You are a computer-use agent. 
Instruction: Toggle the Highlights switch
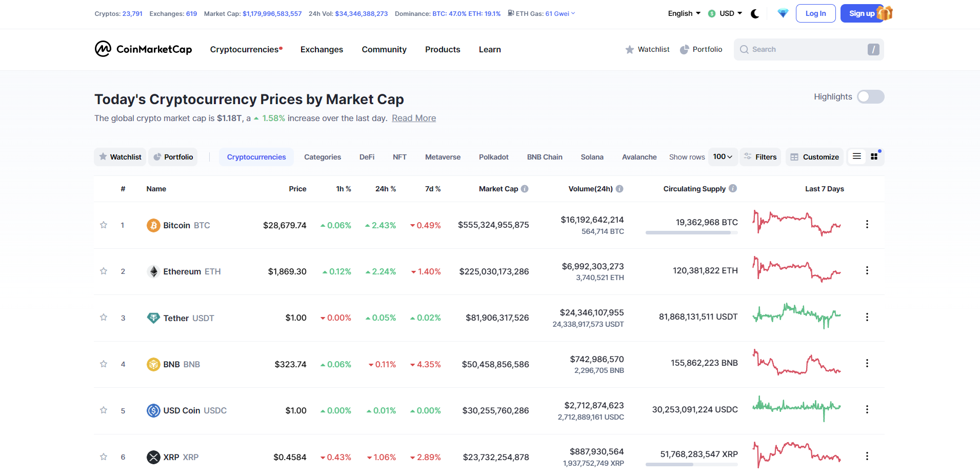tap(871, 96)
